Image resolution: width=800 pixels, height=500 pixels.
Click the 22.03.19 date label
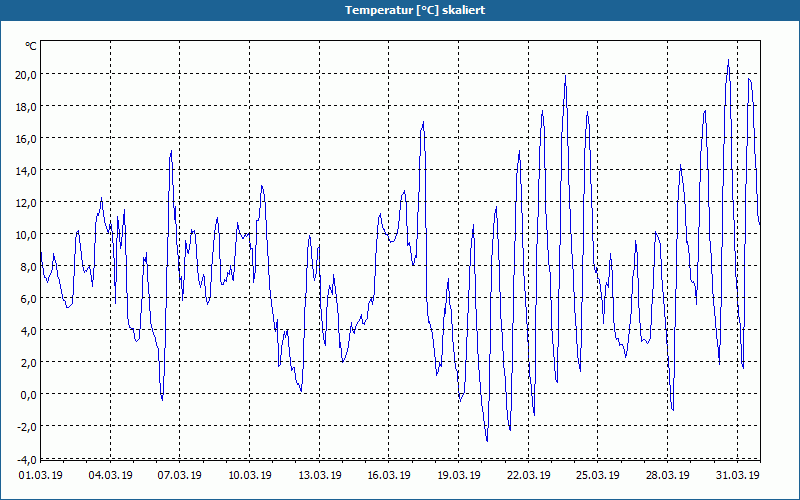coord(529,475)
